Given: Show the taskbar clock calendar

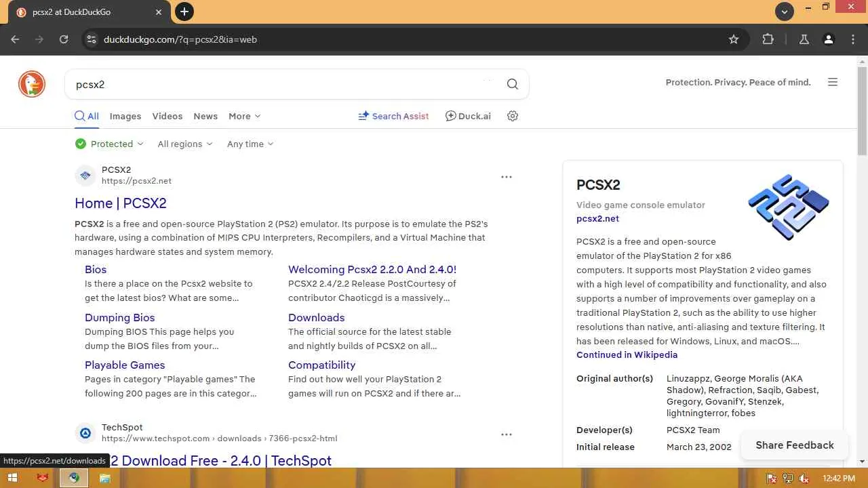Looking at the screenshot, I should coord(839,479).
